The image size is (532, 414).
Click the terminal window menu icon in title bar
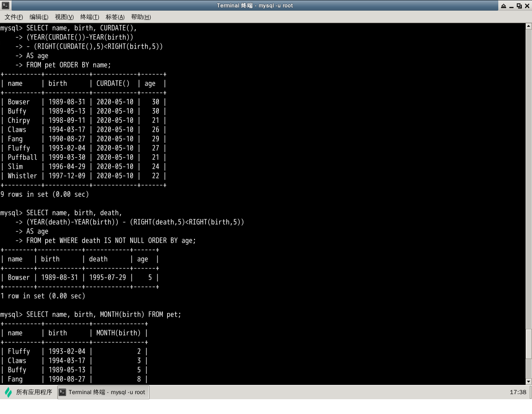pos(5,6)
